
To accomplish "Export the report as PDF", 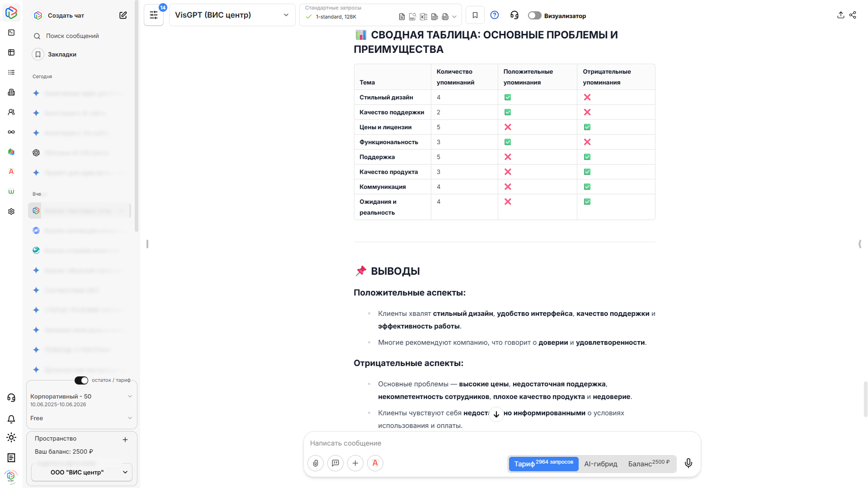I will [x=412, y=17].
